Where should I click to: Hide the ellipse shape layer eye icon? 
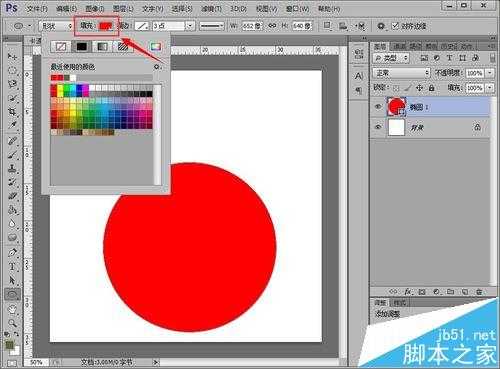tap(378, 107)
